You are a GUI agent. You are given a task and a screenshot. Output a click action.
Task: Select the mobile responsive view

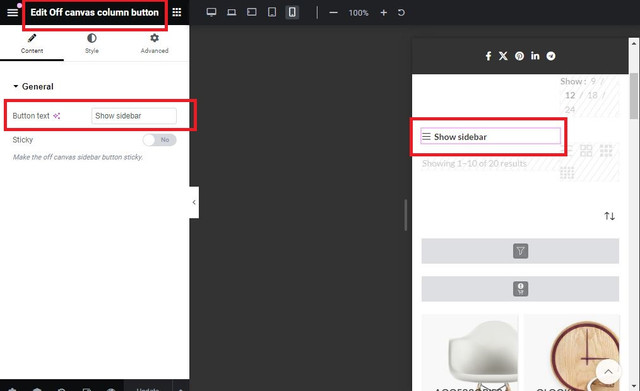point(292,12)
